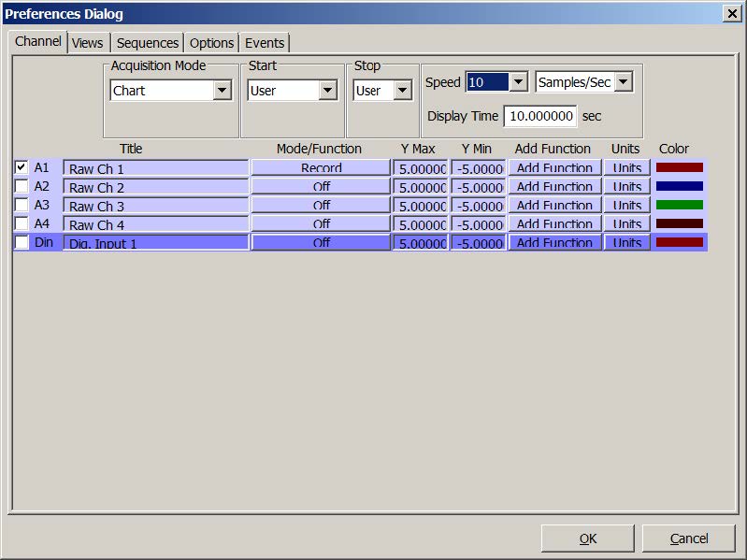
Task: Open Units for the A4 row
Action: point(626,223)
